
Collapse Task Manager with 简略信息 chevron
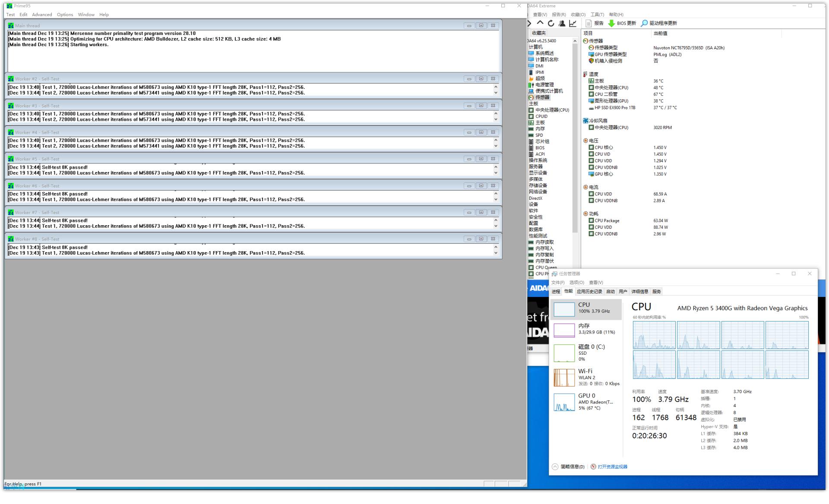pos(555,467)
